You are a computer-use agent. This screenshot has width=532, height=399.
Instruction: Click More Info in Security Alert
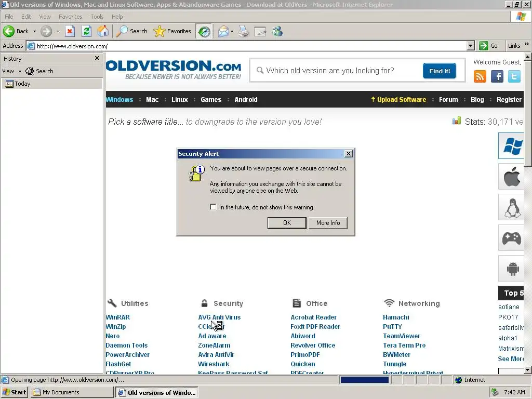pyautogui.click(x=328, y=223)
